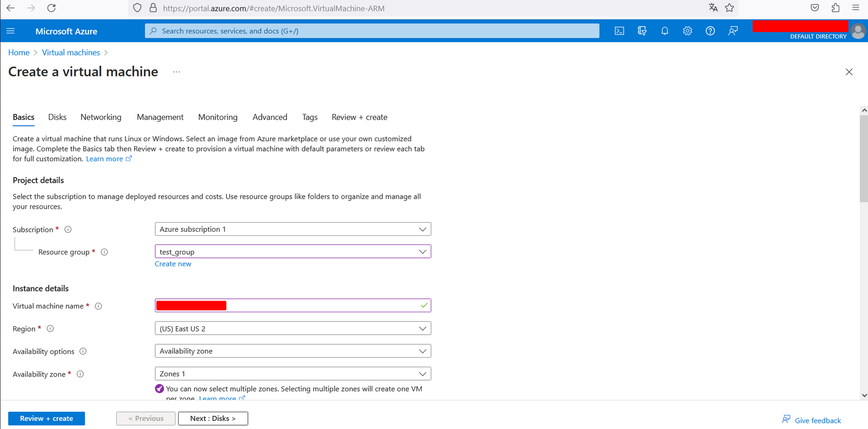Click the Microsoft Azure logo text
Viewport: 868px width, 429px height.
click(x=67, y=31)
